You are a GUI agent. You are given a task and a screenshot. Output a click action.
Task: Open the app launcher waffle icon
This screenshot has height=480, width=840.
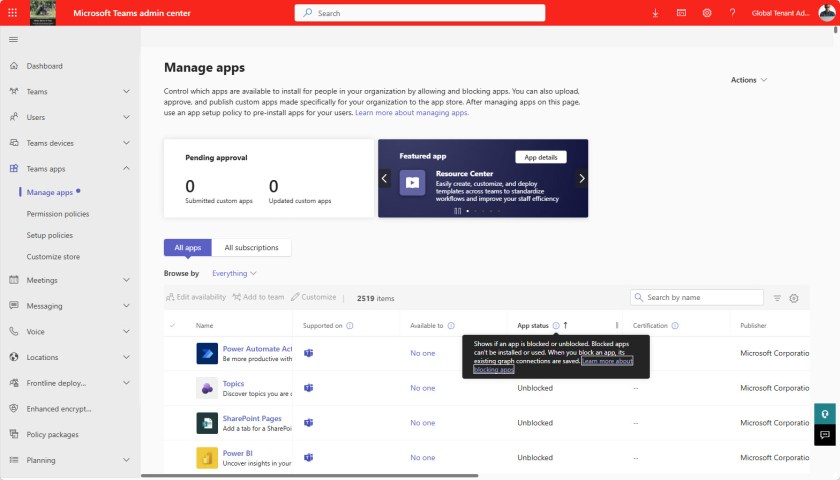pos(12,13)
